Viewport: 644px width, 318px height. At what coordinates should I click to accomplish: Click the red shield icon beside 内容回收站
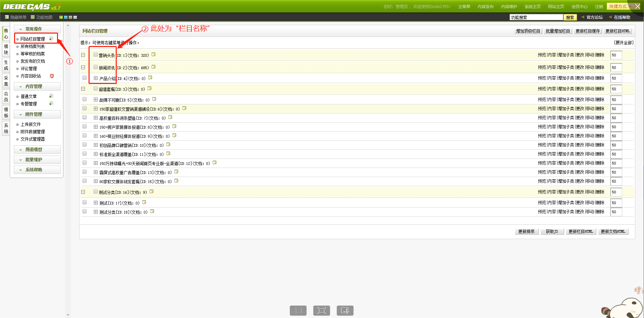[x=52, y=76]
